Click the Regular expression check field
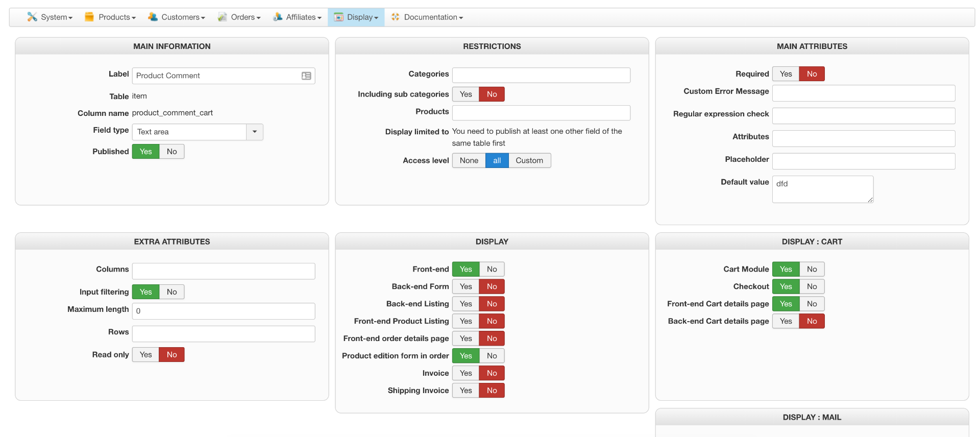 coord(864,116)
